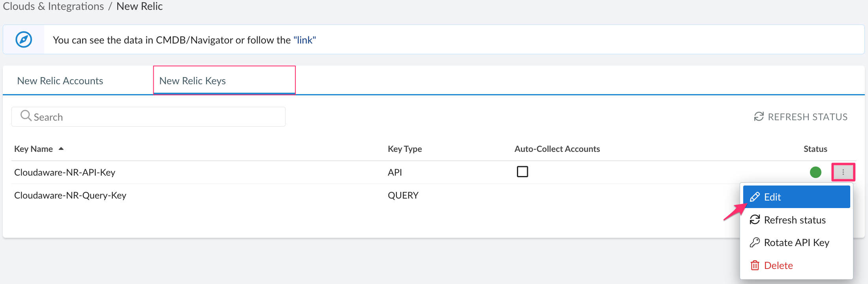Choose Refresh status from the context menu

click(x=795, y=220)
